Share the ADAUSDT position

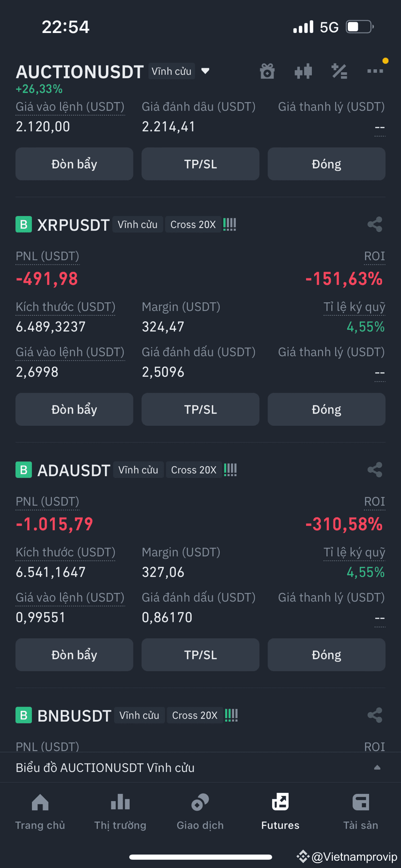[x=375, y=470]
